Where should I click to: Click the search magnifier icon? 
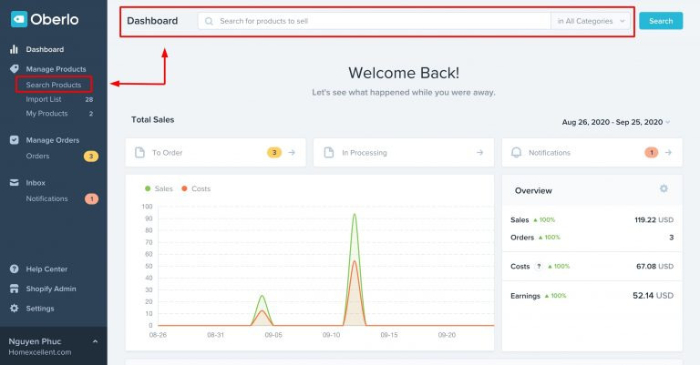[208, 21]
